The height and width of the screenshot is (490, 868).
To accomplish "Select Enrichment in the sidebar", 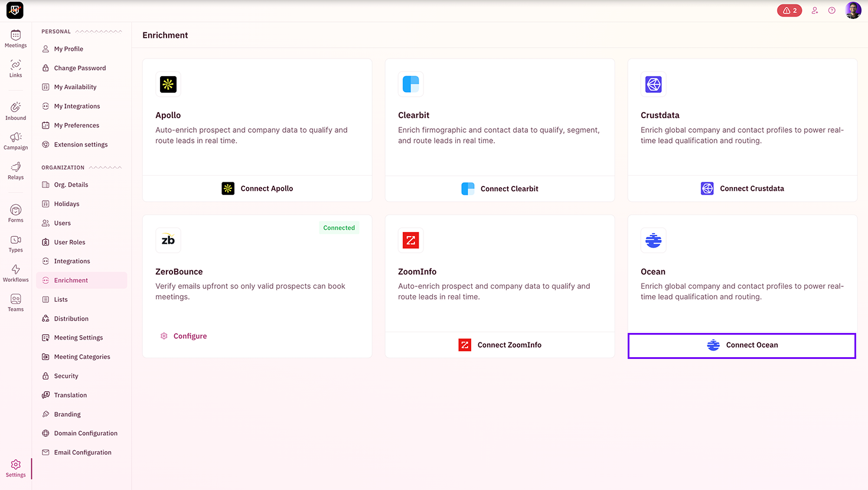I will tap(81, 280).
